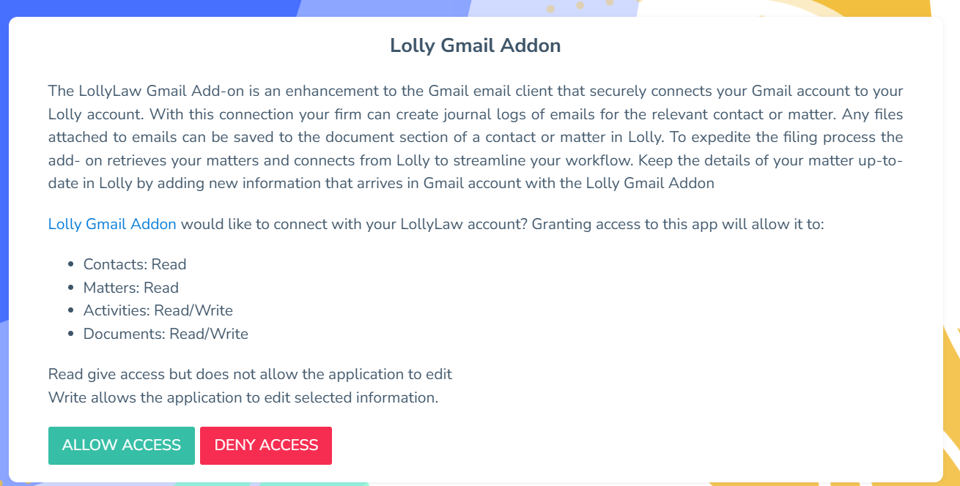Click the bullet point before Documents

(x=71, y=334)
